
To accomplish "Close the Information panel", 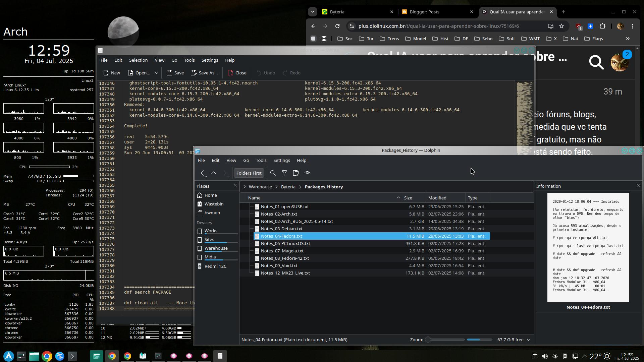I will click(638, 186).
